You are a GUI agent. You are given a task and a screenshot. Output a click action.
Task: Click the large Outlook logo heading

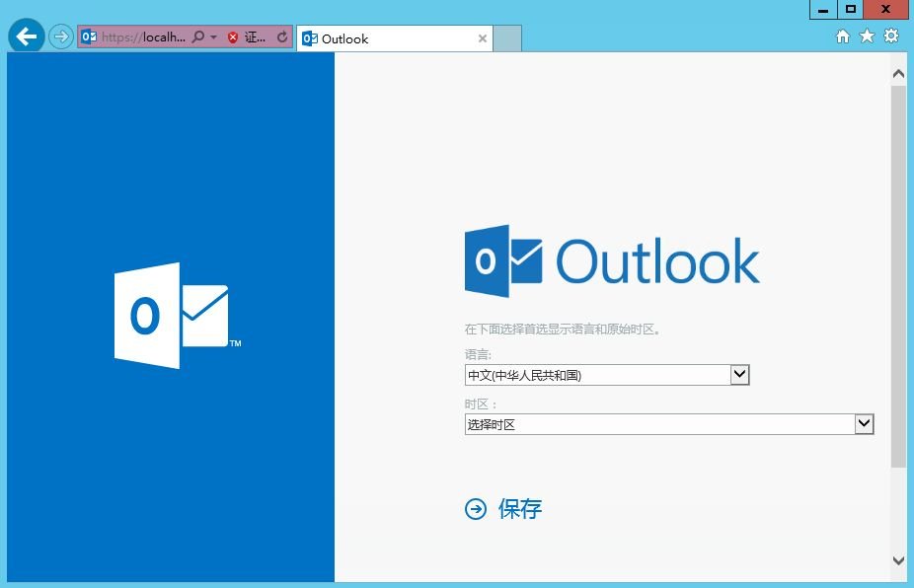[x=612, y=261]
